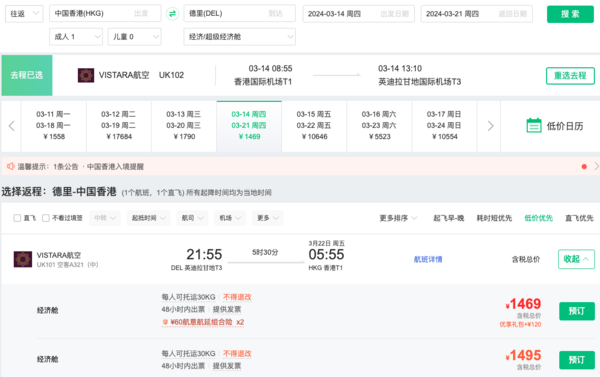The height and width of the screenshot is (377, 600).
Task: Open the 往返 trip type dropdown
Action: 24,14
